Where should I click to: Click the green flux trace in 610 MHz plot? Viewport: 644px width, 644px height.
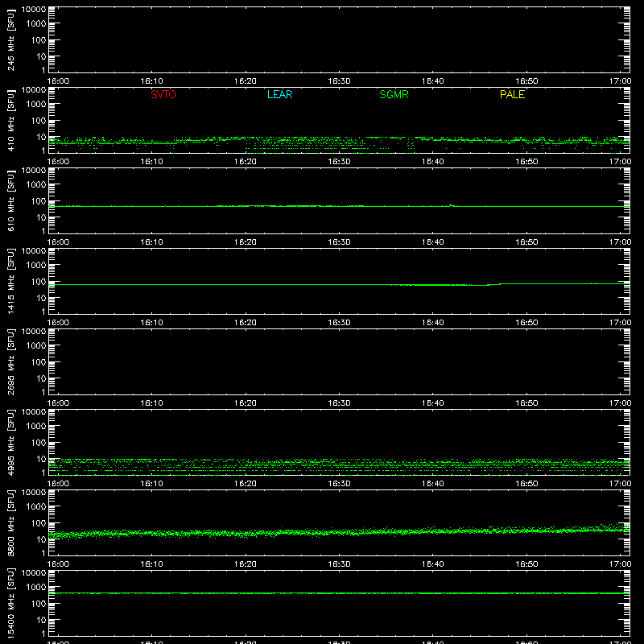pos(339,206)
